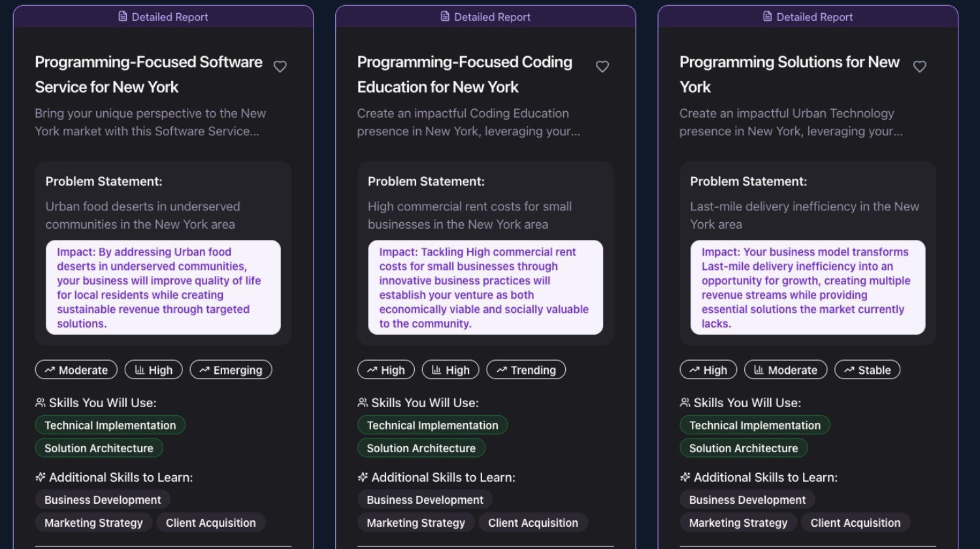Viewport: 980px width, 549px height.
Task: Click the Moderate trend badge in first card
Action: [x=76, y=370]
